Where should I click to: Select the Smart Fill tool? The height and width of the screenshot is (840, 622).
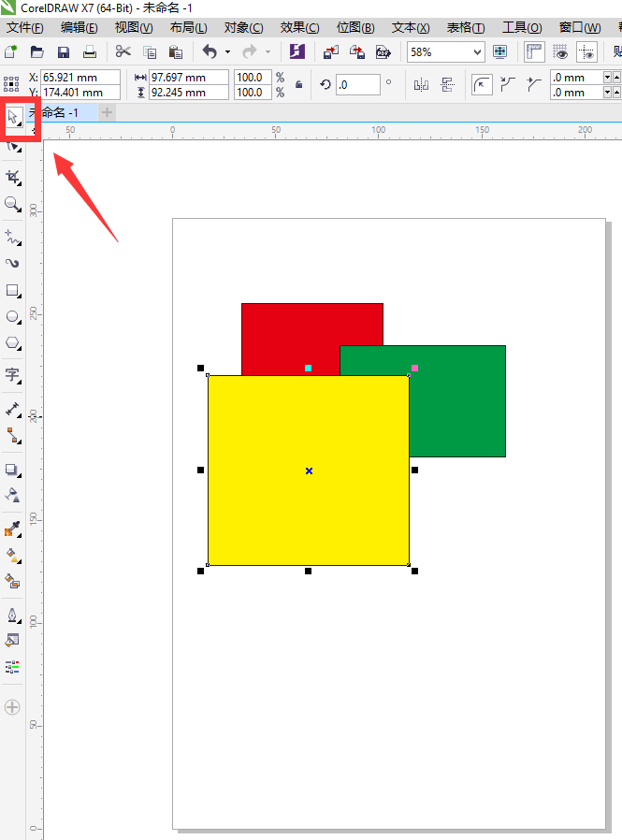[13, 581]
